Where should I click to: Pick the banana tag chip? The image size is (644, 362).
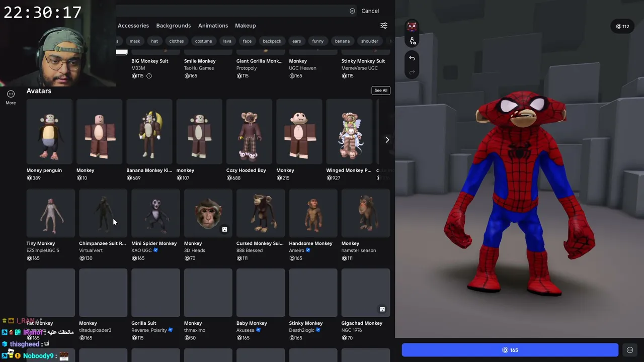pos(342,41)
